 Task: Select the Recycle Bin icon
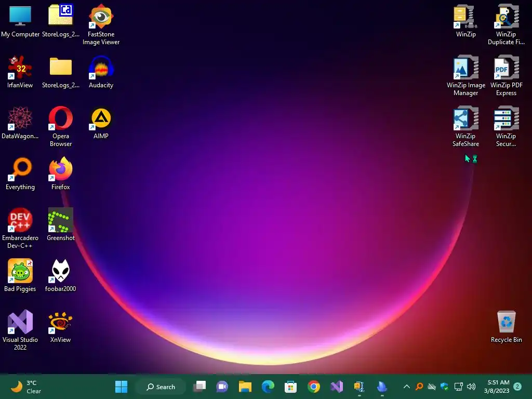coord(506,326)
